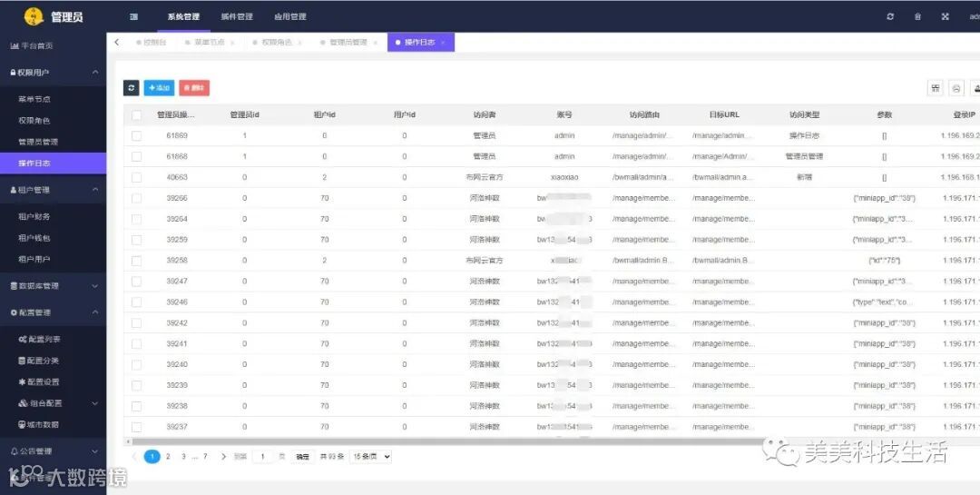Click the red 删除 button
This screenshot has height=495, width=980.
tap(194, 88)
